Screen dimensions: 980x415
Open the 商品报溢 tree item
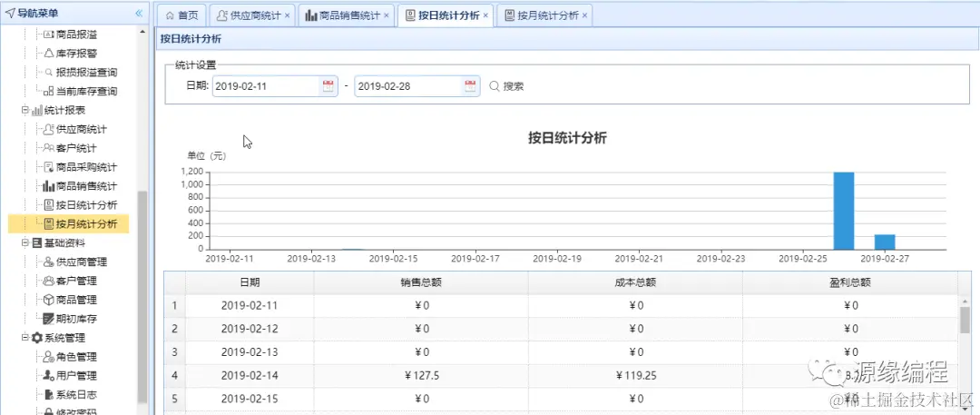pyautogui.click(x=70, y=35)
